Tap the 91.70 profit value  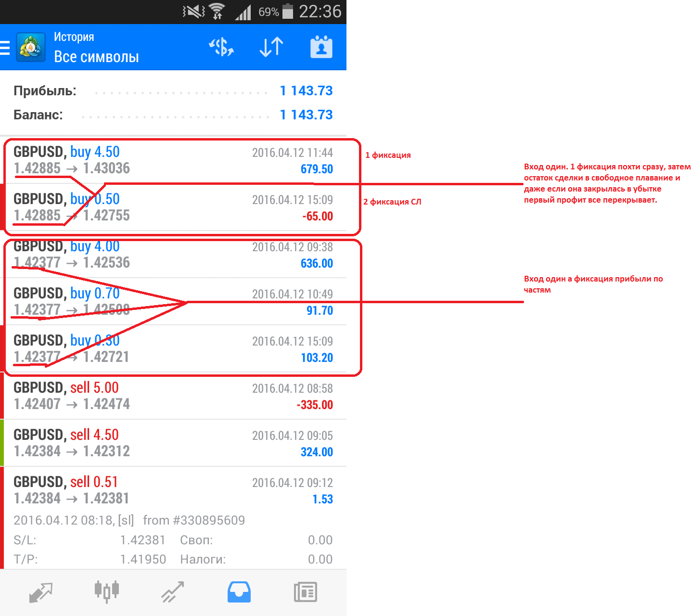[x=320, y=310]
